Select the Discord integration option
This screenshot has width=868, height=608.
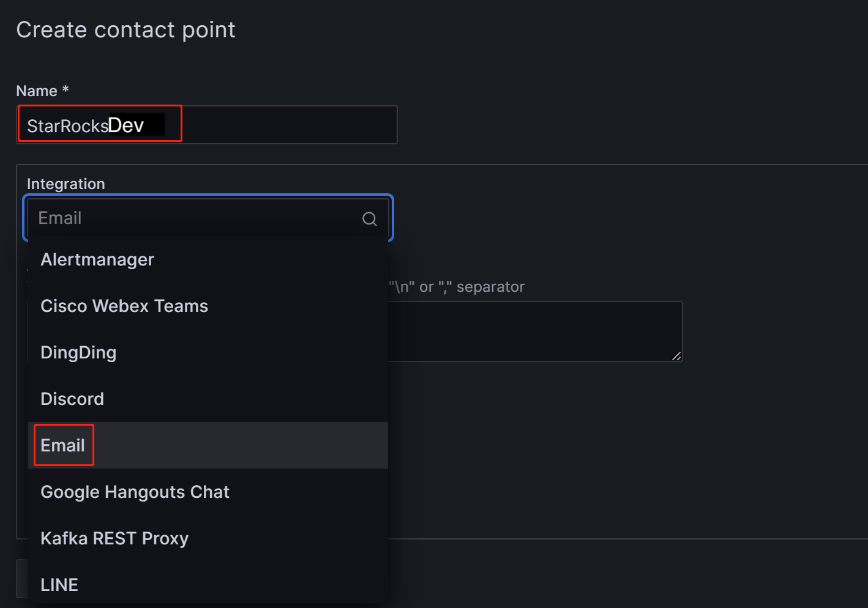[x=72, y=399]
